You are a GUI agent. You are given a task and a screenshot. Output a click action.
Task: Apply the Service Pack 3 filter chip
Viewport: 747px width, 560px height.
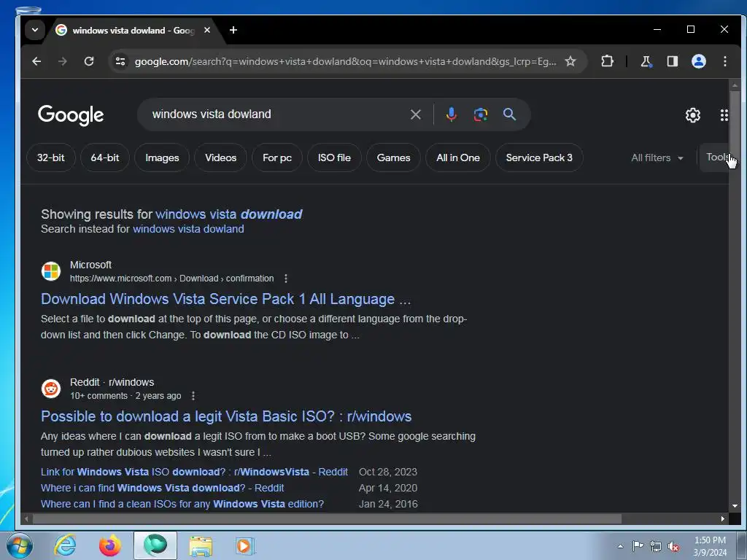tap(539, 157)
